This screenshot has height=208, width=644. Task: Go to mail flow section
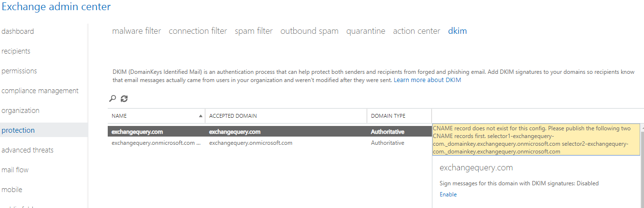[x=15, y=170]
